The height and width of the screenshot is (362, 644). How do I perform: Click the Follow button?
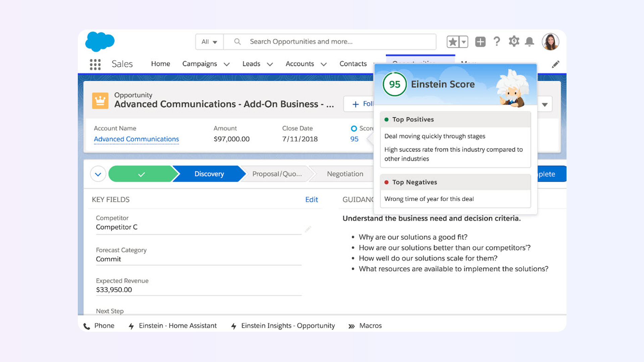point(359,104)
